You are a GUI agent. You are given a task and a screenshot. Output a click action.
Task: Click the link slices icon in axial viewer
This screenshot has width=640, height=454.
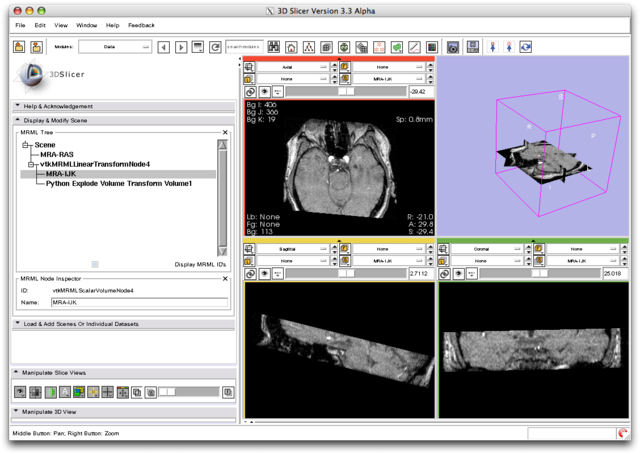coord(252,91)
